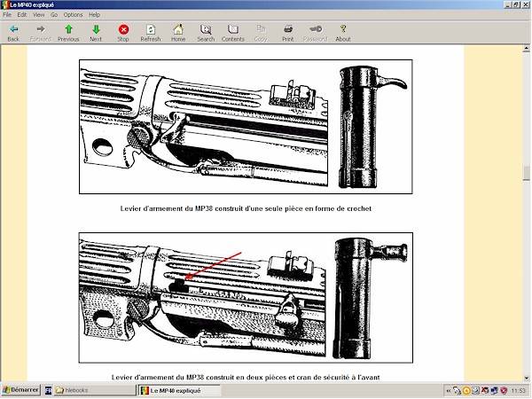Open the Previous page with the green up arrow
Screen dimensions: 532x399
coord(68,33)
